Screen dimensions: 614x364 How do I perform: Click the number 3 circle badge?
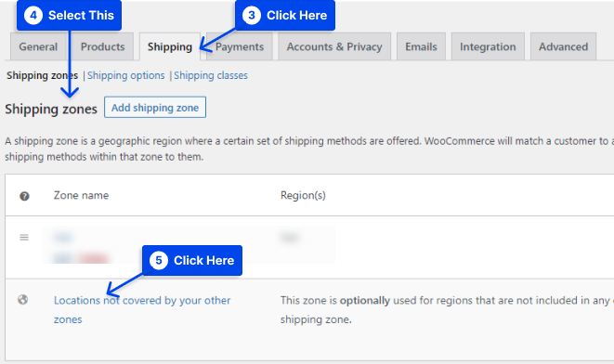pyautogui.click(x=252, y=15)
